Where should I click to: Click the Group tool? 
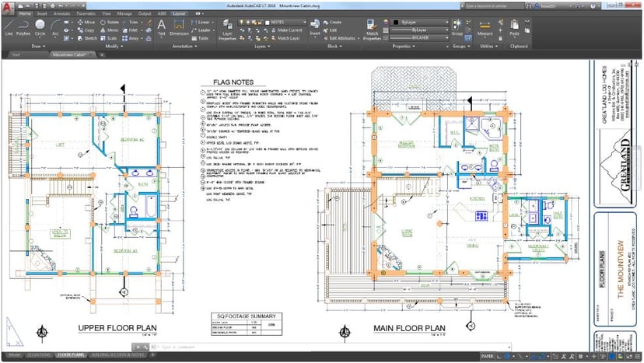pyautogui.click(x=457, y=27)
